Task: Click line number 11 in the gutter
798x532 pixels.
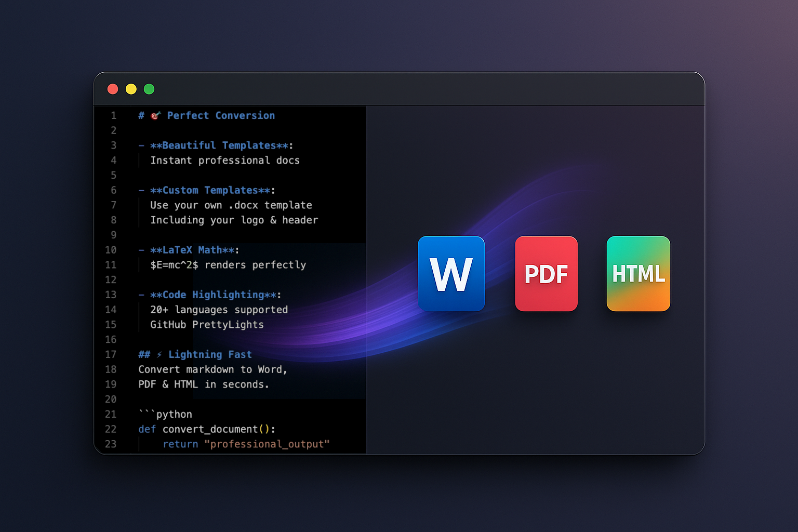Action: (111, 265)
